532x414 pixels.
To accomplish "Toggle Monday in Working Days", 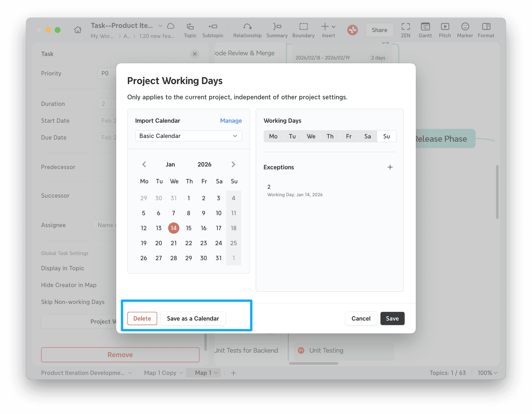I will coord(273,136).
